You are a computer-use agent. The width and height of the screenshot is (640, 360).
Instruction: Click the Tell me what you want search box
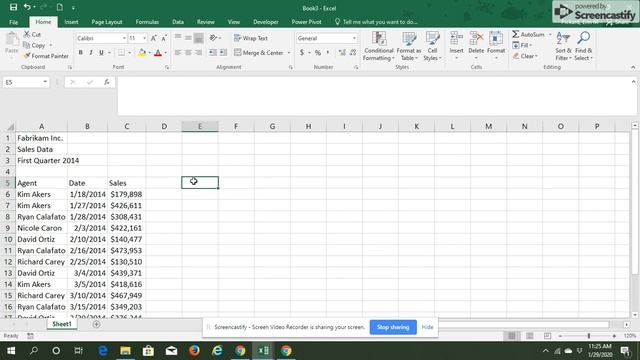pyautogui.click(x=376, y=22)
